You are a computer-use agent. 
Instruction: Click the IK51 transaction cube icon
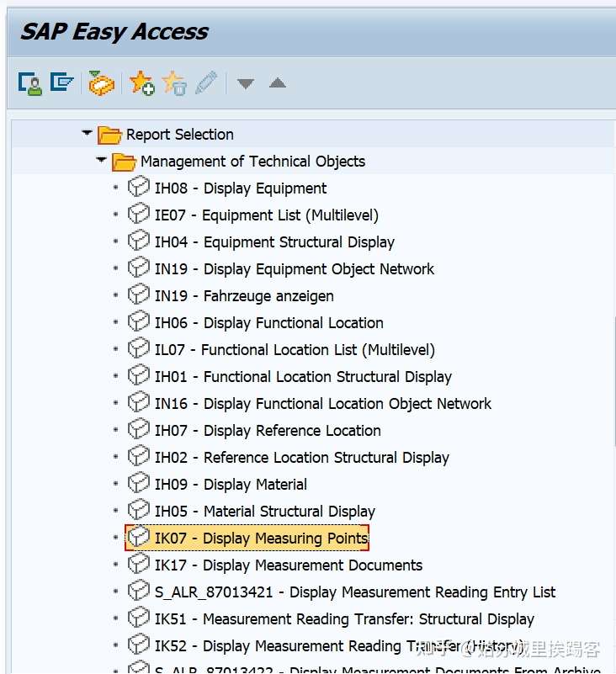click(x=138, y=618)
